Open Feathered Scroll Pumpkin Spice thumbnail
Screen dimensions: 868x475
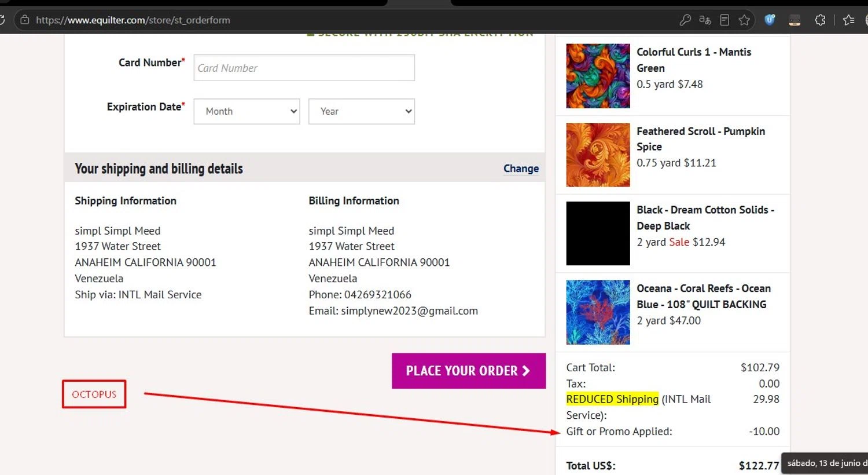coord(598,155)
